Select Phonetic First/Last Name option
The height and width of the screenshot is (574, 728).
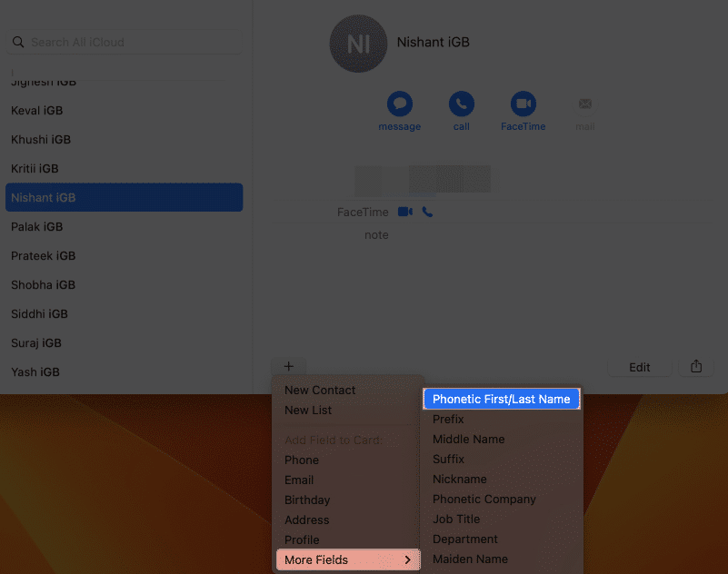tap(502, 399)
